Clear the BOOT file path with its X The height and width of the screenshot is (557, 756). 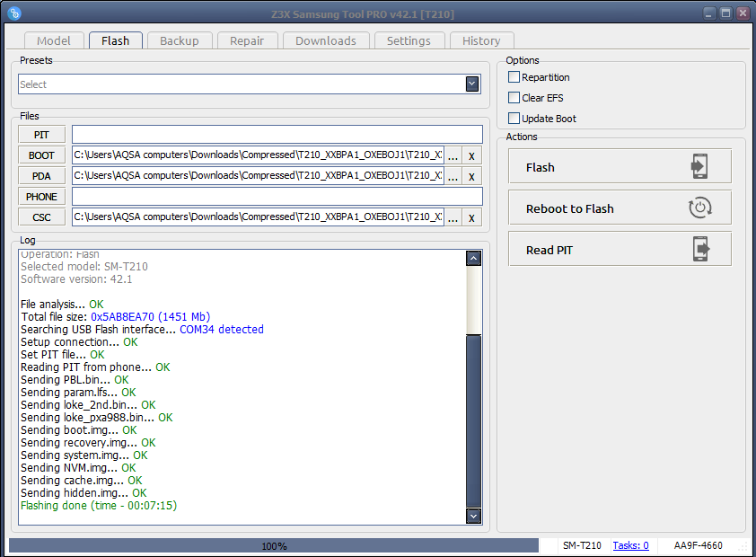tap(471, 155)
